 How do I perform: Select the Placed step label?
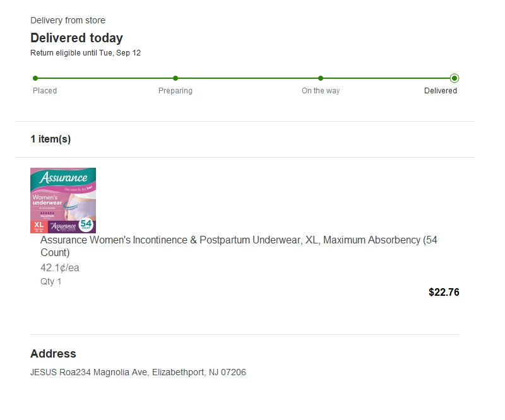[45, 91]
